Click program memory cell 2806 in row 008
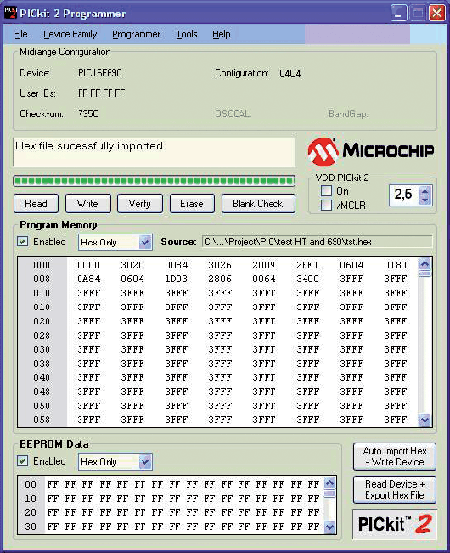Screen dimensions: 450x553 click(220, 279)
